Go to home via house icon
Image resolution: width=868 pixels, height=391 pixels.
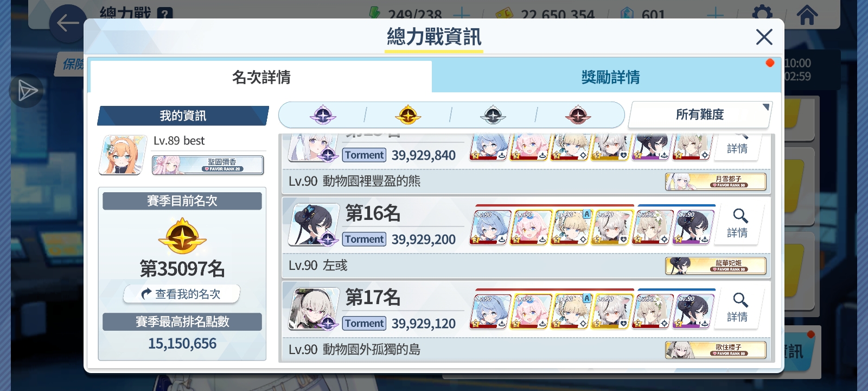tap(807, 14)
